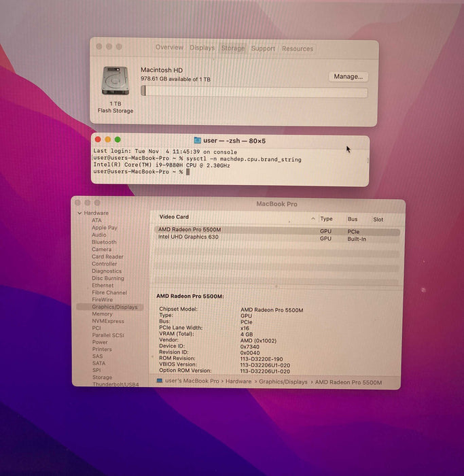This screenshot has height=476, width=464.
Task: Click Hardware in the bottom path bar
Action: click(238, 382)
